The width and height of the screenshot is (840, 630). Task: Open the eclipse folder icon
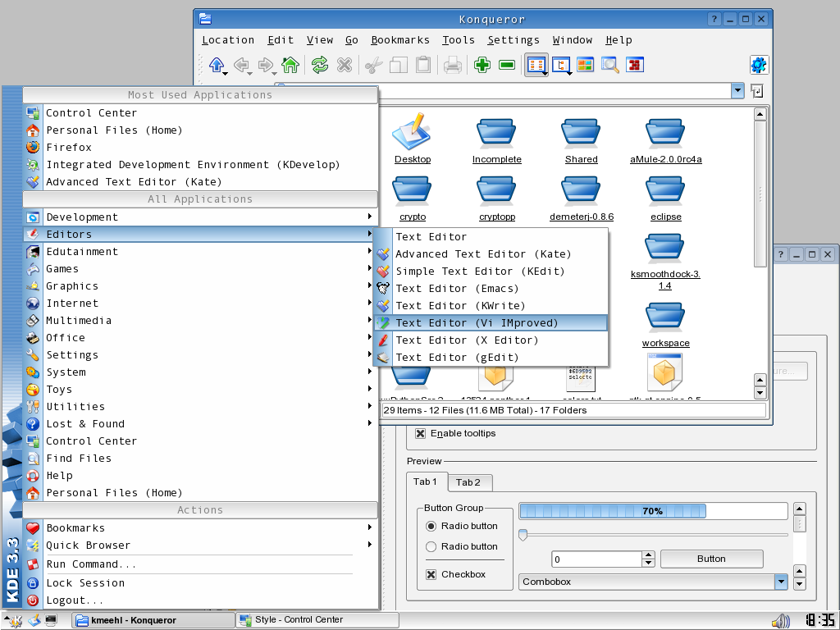(x=665, y=199)
